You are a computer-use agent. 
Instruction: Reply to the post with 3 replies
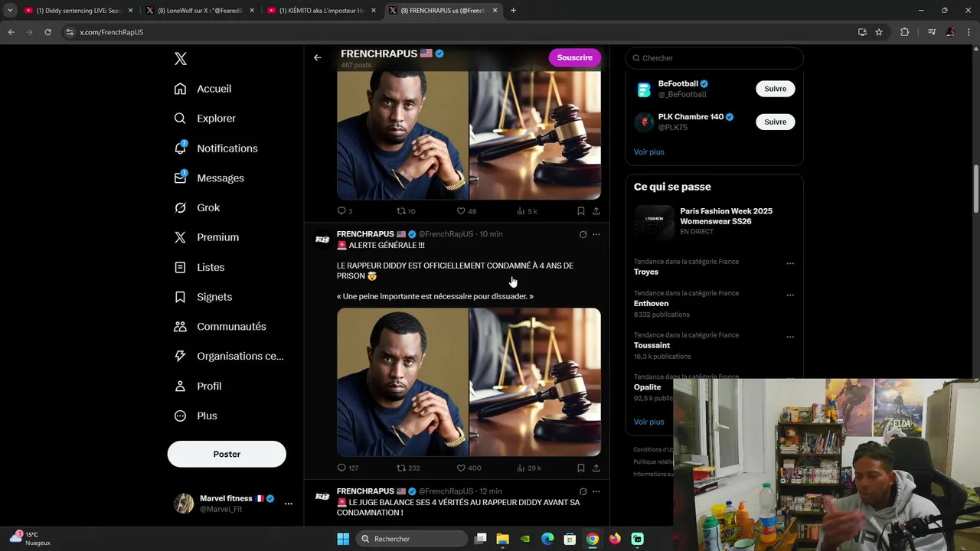345,211
